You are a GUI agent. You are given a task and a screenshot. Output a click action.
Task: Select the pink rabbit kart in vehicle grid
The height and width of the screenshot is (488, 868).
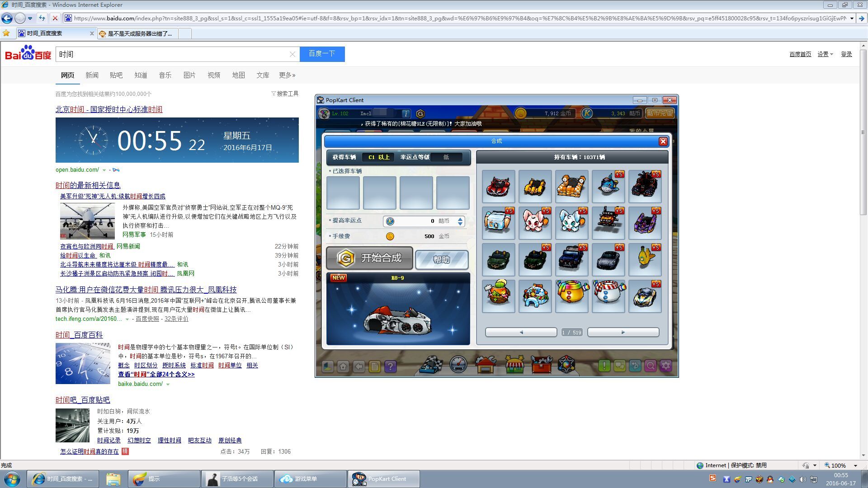pyautogui.click(x=535, y=223)
